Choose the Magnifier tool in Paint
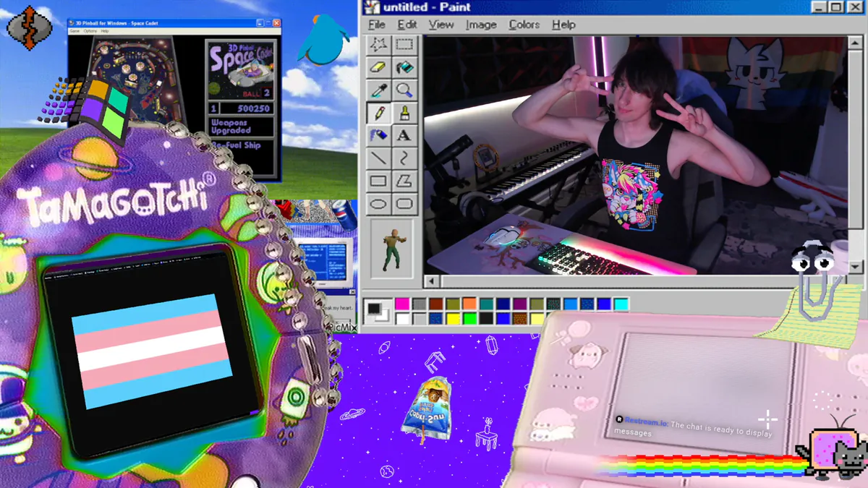Viewport: 868px width, 488px height. tap(404, 90)
